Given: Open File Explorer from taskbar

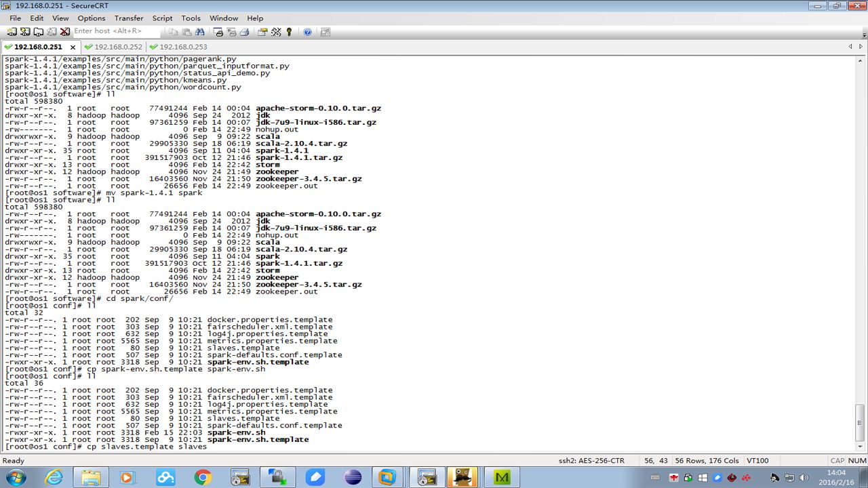Looking at the screenshot, I should point(91,477).
